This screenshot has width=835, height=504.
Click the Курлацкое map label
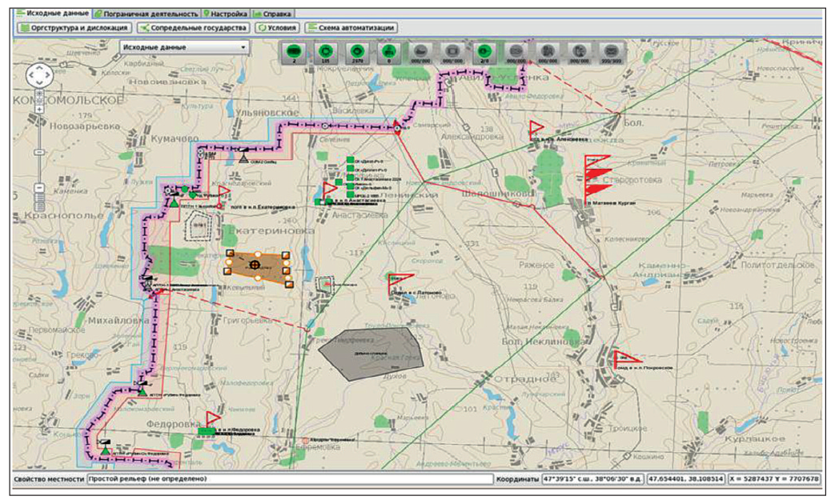coord(754,439)
